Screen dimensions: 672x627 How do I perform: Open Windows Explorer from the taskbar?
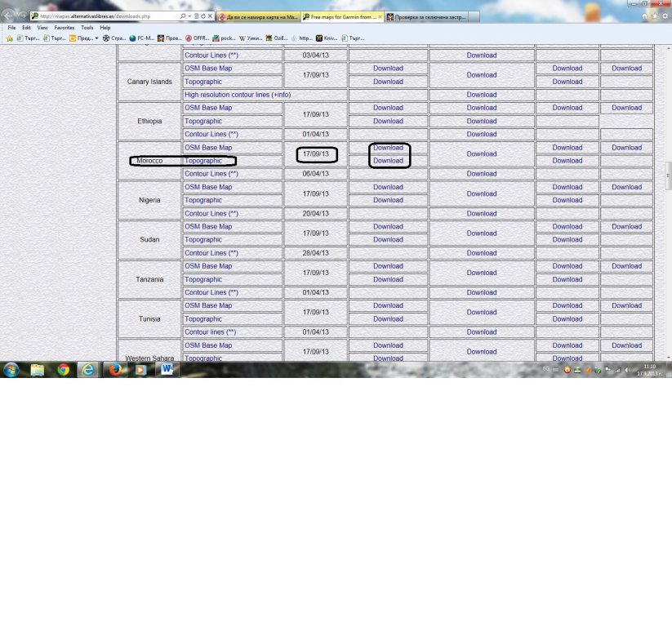click(x=38, y=370)
